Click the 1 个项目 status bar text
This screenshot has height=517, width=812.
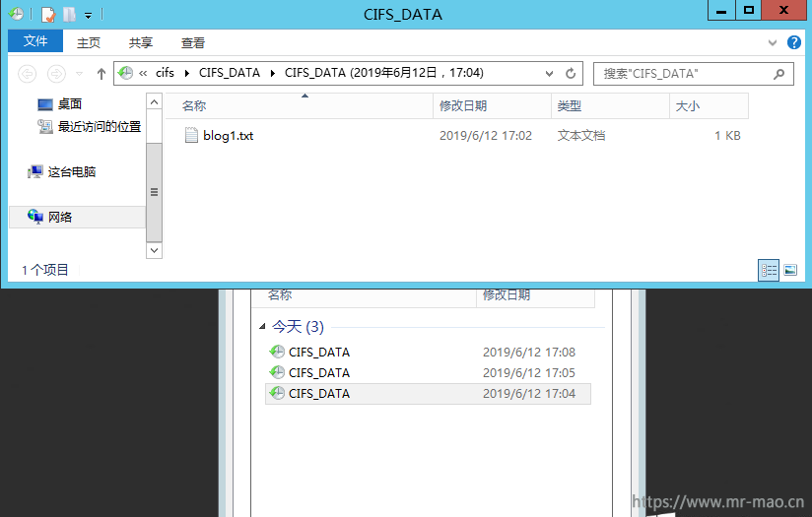(45, 270)
